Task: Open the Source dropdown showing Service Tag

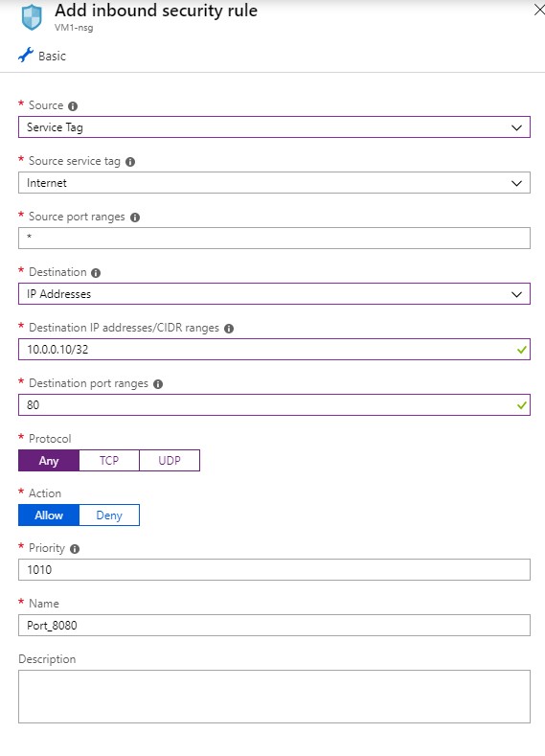Action: (x=274, y=127)
